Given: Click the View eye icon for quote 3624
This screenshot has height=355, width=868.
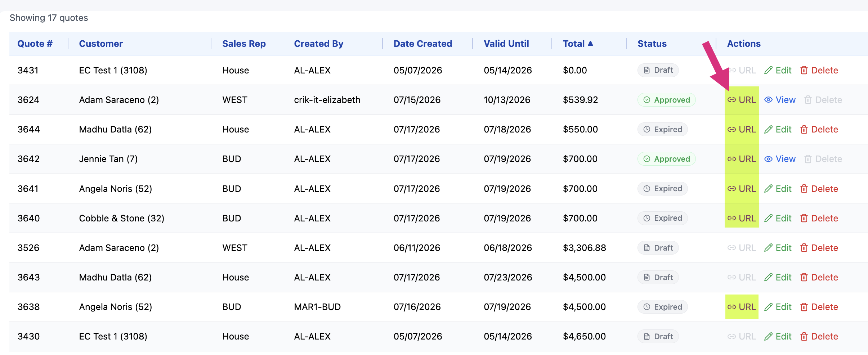Looking at the screenshot, I should click(768, 100).
